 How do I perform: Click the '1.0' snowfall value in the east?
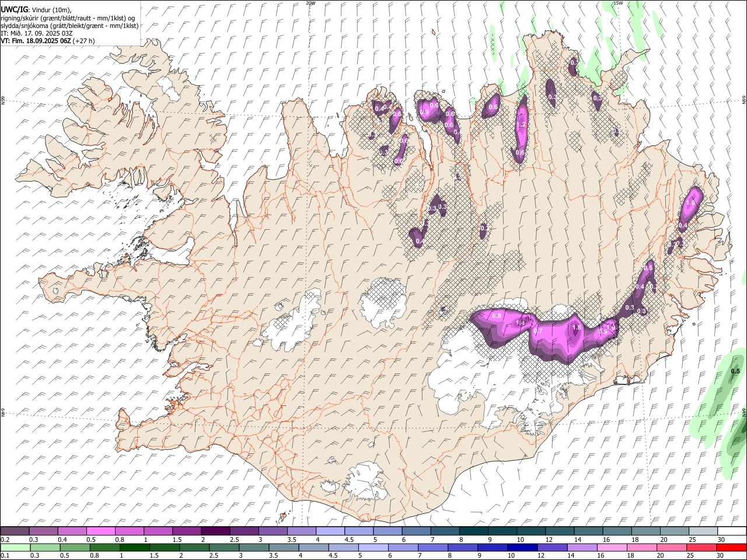point(691,202)
